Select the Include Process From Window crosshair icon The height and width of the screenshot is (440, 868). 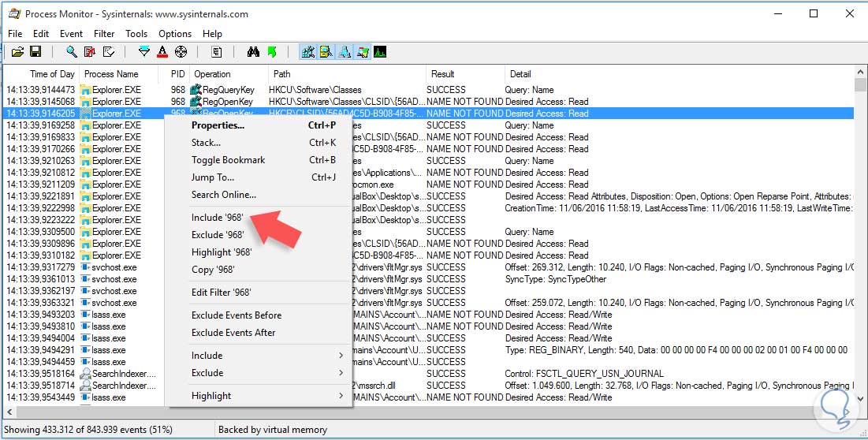pos(181,52)
